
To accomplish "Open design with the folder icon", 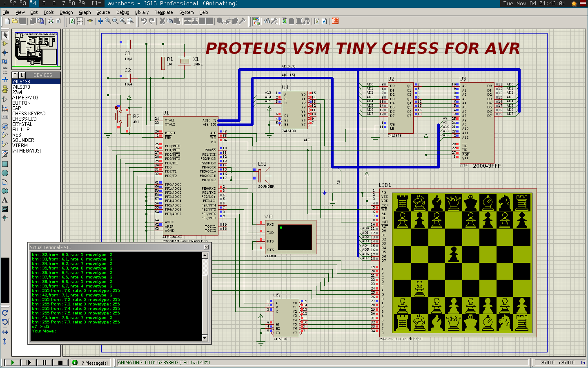I will [15, 21].
